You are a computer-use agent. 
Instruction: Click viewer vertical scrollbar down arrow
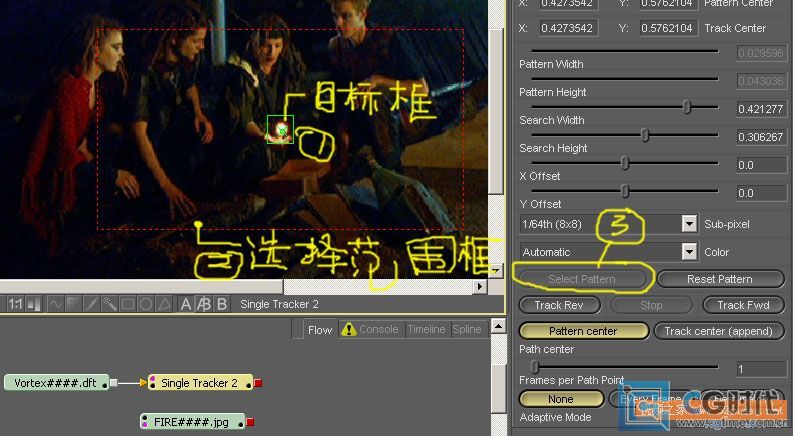pos(497,271)
